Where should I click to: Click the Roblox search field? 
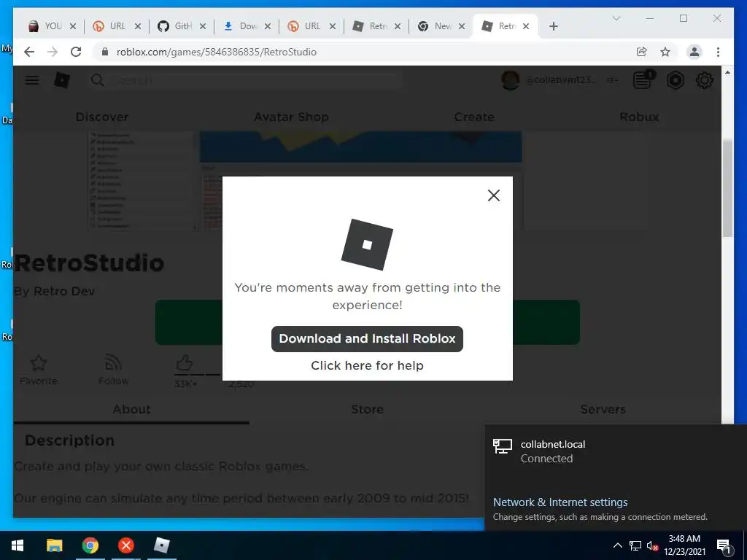(x=245, y=80)
